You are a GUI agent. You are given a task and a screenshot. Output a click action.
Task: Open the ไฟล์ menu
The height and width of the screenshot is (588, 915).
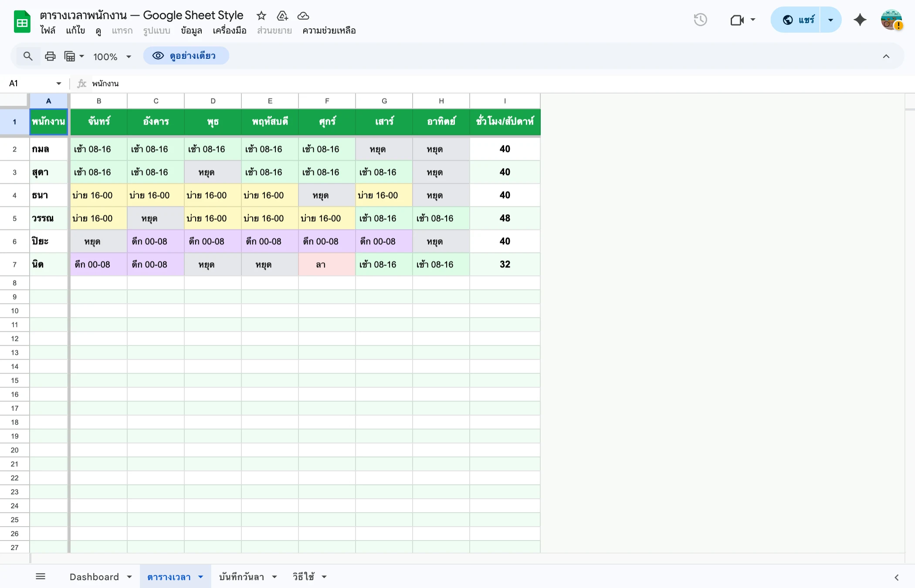click(x=48, y=30)
